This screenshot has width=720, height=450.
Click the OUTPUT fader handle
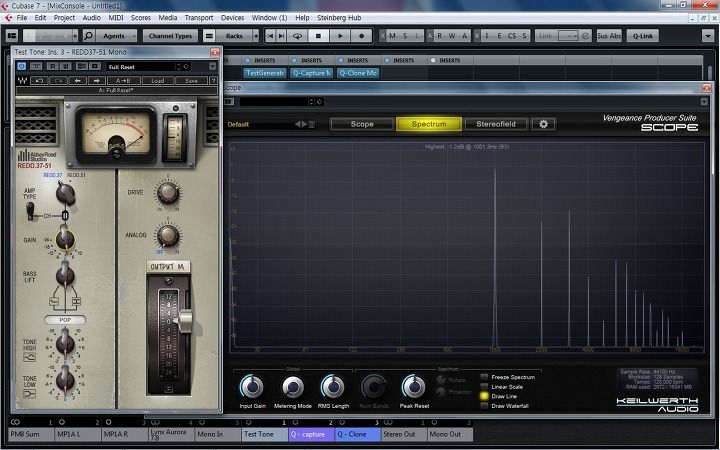(x=185, y=321)
